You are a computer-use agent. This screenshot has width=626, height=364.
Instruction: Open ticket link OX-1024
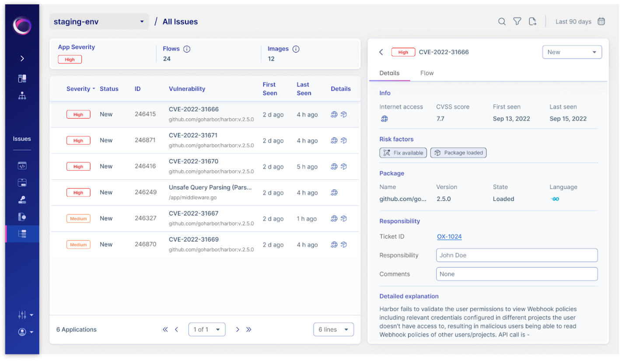[449, 237]
